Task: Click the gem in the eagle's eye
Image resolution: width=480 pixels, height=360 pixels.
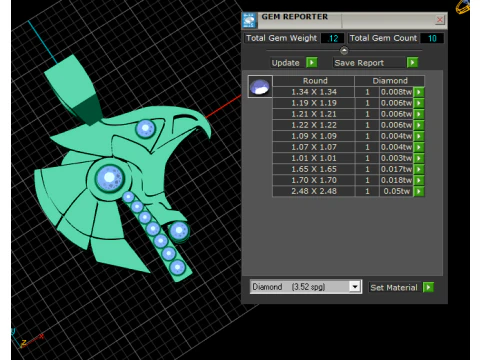Action: pos(145,128)
